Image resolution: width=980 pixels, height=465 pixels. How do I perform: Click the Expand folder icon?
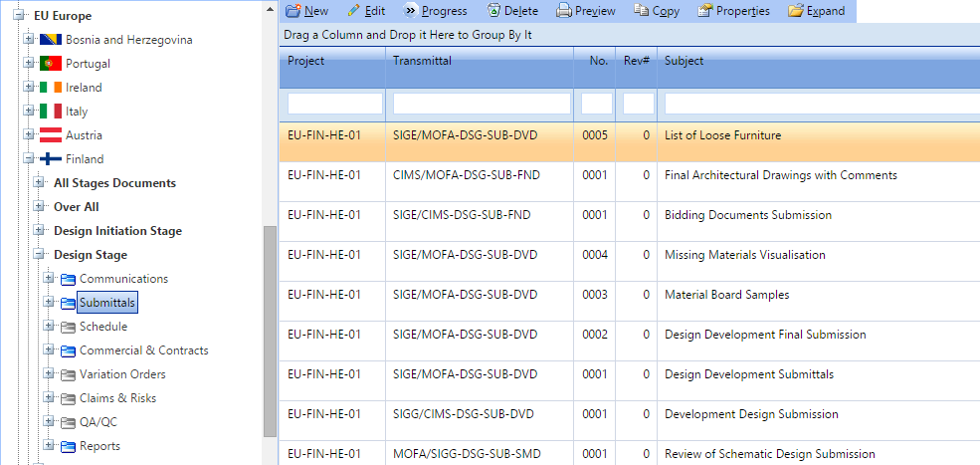pos(795,11)
